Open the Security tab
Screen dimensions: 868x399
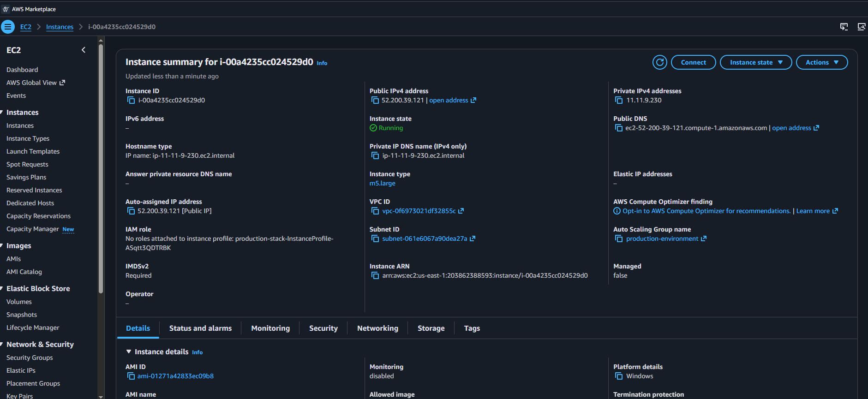[323, 328]
